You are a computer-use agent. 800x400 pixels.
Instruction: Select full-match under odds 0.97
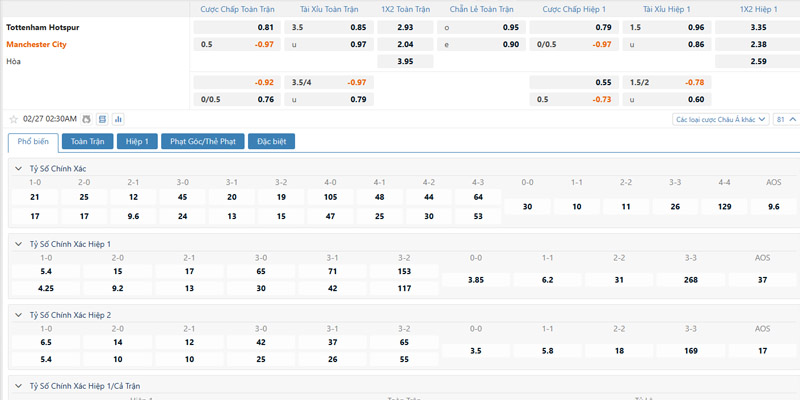click(x=329, y=44)
